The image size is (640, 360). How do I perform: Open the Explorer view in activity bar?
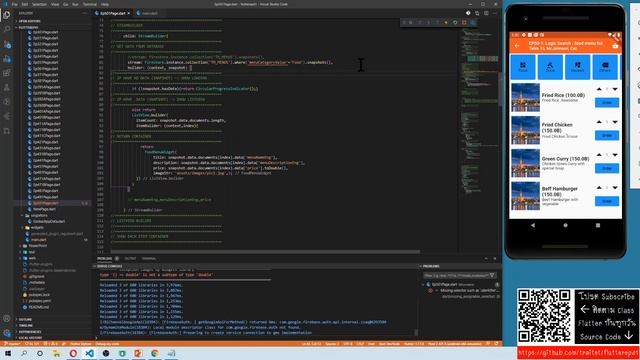point(7,15)
